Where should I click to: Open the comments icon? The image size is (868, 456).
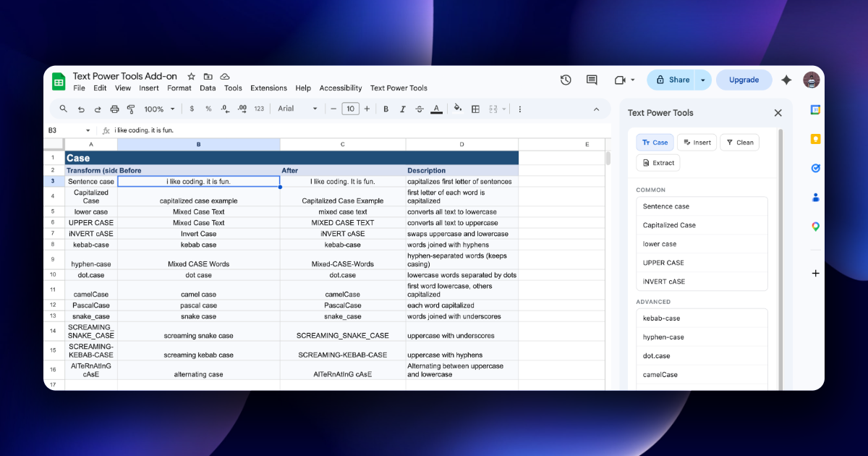coord(592,80)
